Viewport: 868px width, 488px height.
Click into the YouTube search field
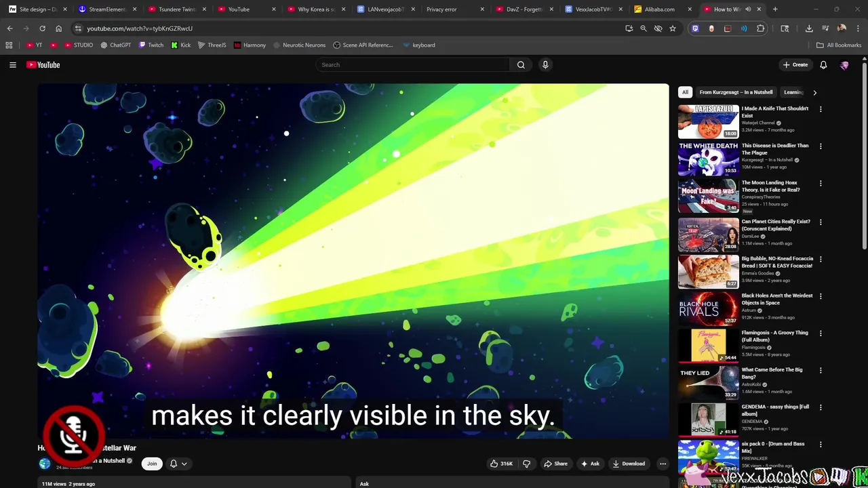[412, 64]
